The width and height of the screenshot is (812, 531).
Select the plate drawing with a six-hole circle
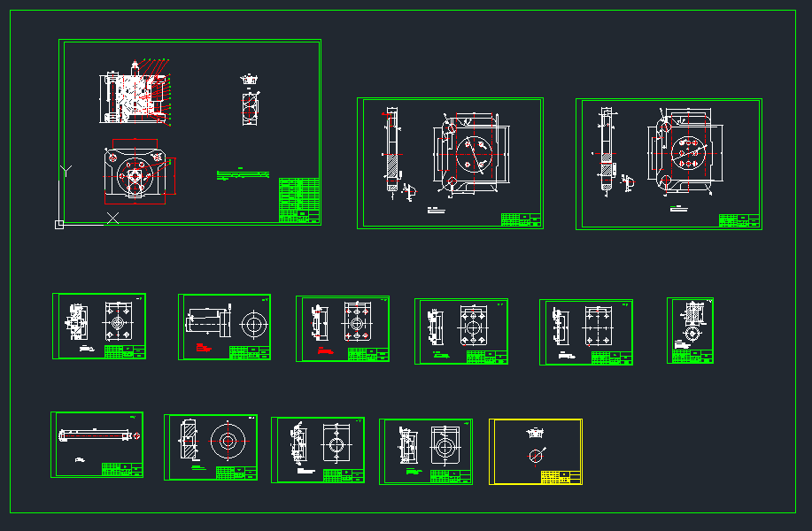coord(669,164)
